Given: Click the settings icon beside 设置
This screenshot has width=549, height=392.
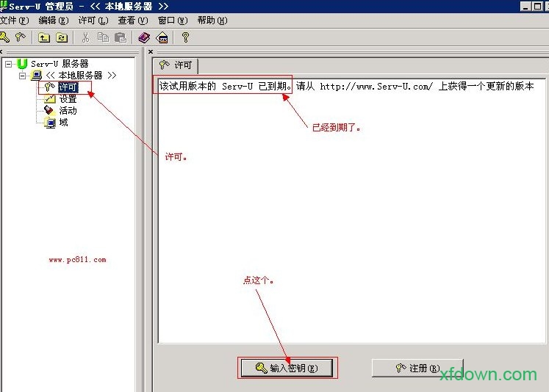Looking at the screenshot, I should pos(50,98).
